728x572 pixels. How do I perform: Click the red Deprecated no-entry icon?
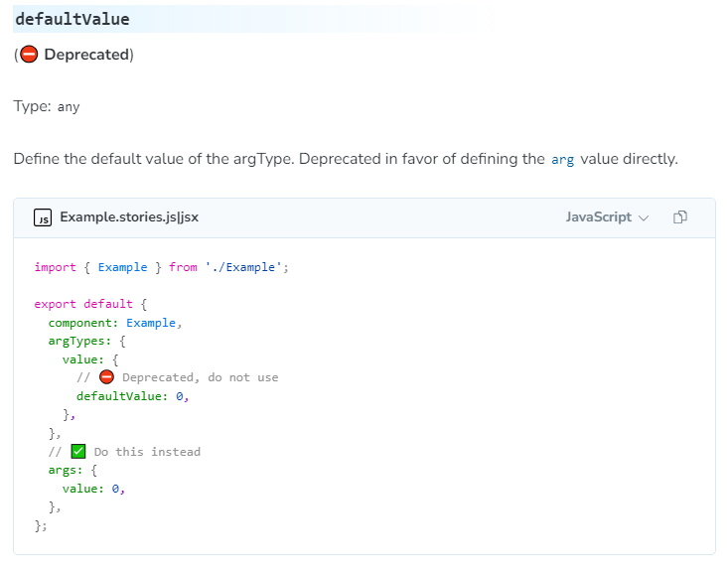click(x=29, y=55)
